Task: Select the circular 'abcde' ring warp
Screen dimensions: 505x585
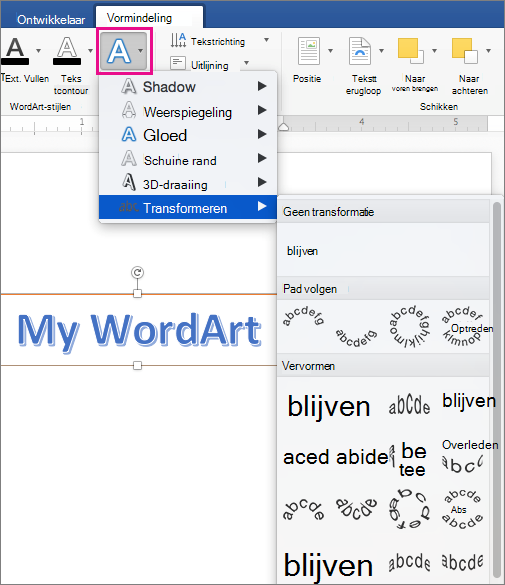Action: tap(410, 509)
